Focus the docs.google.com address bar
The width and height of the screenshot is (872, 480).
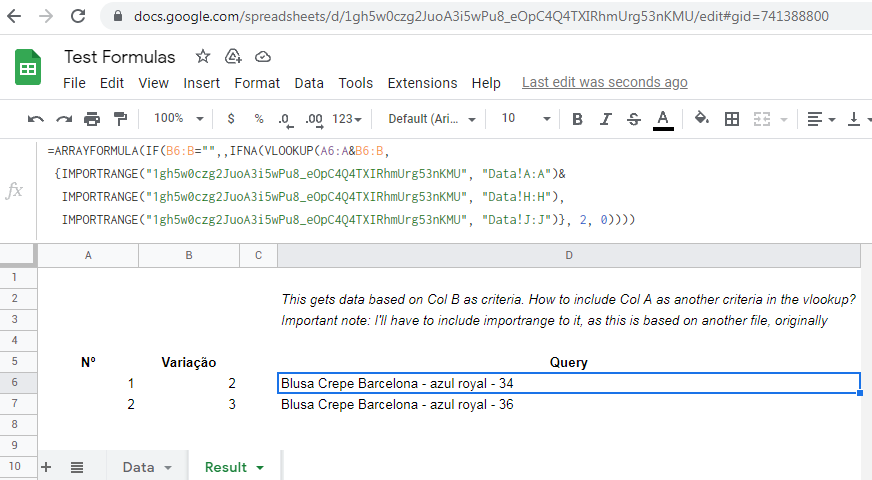tap(481, 16)
